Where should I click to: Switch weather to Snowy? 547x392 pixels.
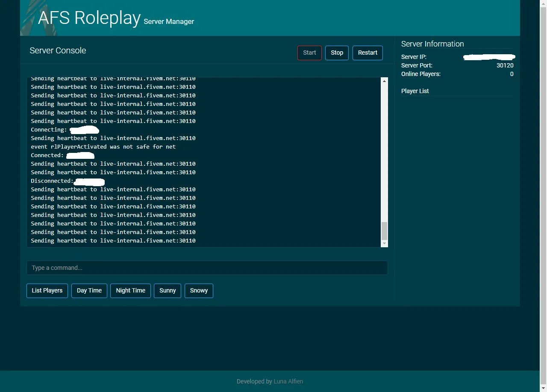[x=199, y=291]
